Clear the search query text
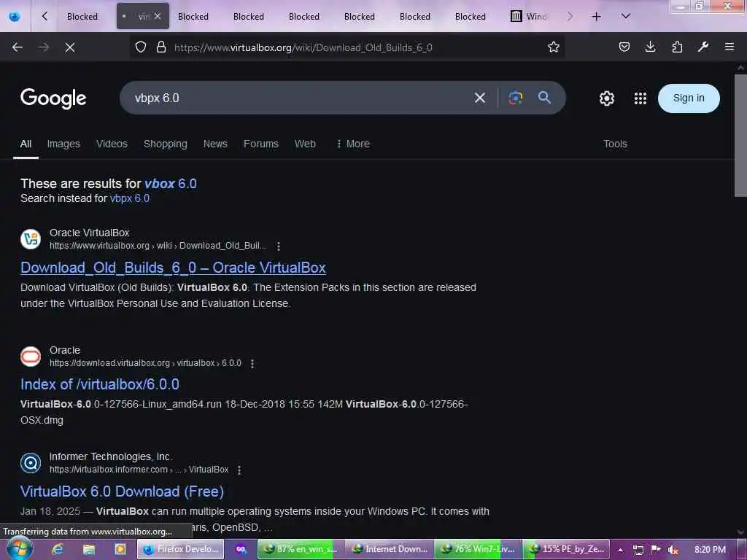Viewport: 747px width, 560px height. [x=480, y=98]
